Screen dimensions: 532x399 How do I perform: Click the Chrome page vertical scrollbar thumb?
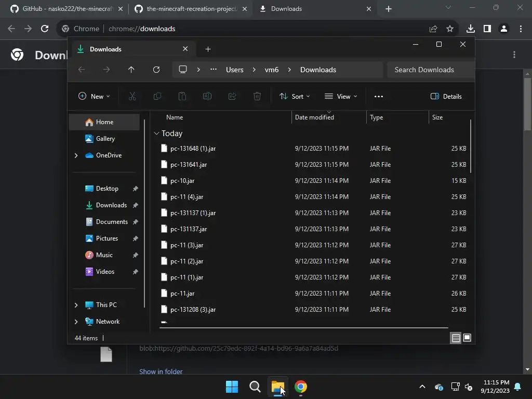point(527,104)
